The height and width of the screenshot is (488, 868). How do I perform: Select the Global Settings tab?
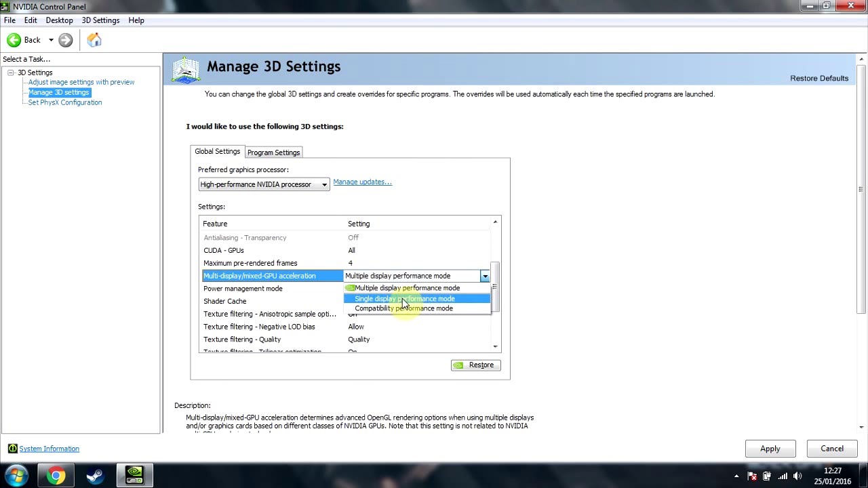point(217,152)
